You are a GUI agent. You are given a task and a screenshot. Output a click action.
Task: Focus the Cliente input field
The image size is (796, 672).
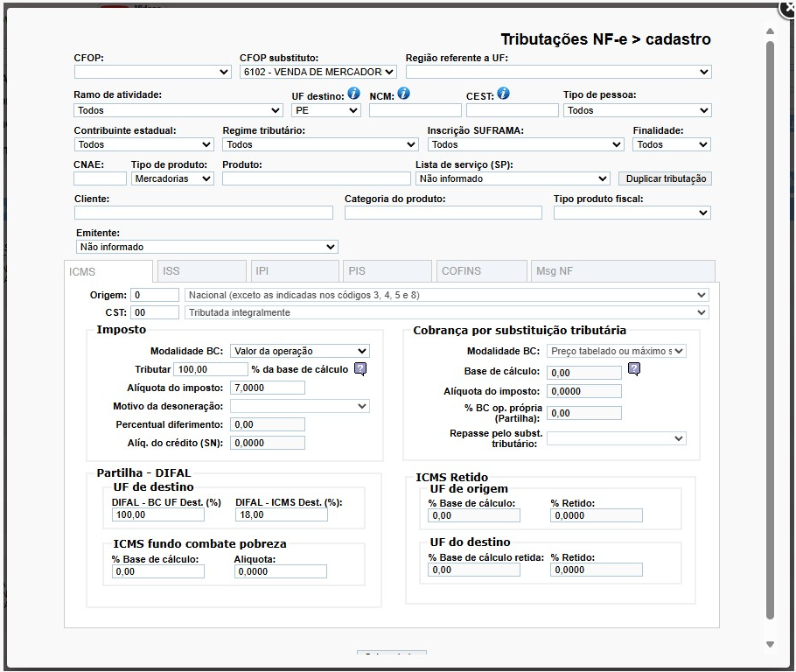[x=204, y=213]
